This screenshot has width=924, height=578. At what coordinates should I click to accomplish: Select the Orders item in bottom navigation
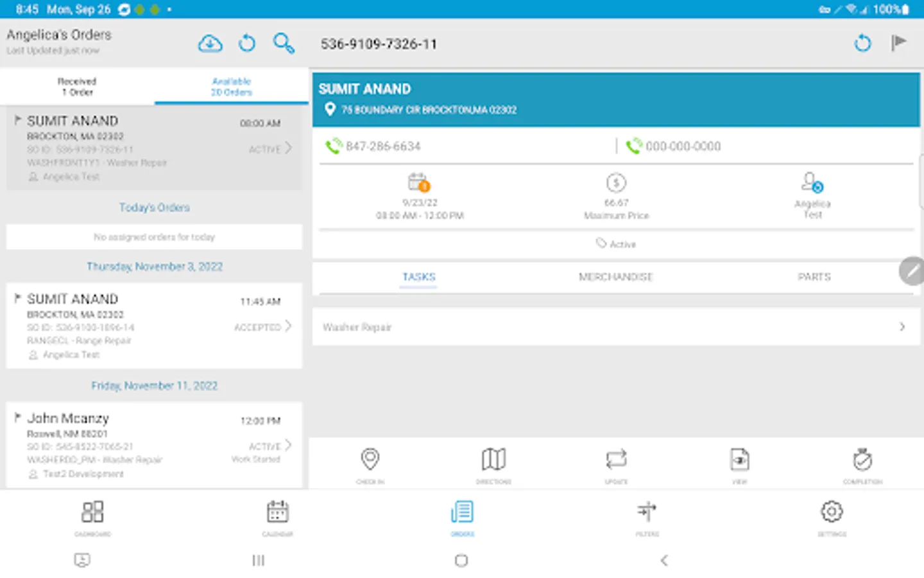click(462, 518)
